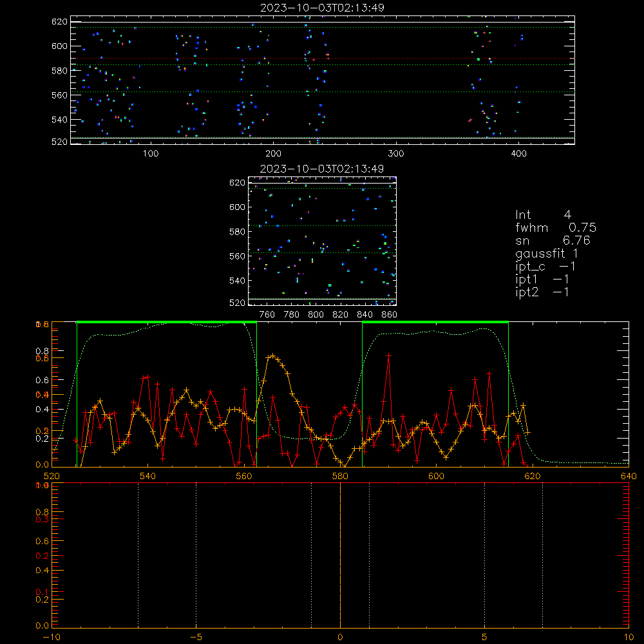Viewport: 644px width, 644px height.
Task: Click x-axis label -5 on the bottom plot
Action: tap(196, 637)
